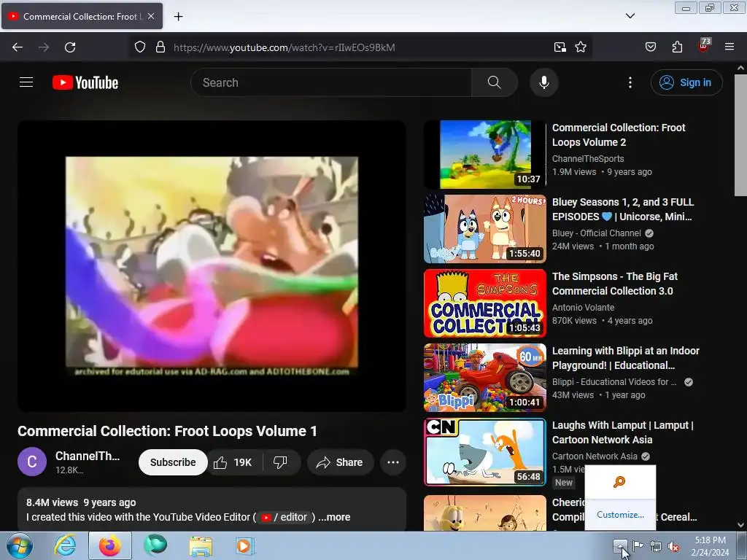Click 'Cartoon Network Asia' channel name
This screenshot has height=560, width=747.
[x=595, y=456]
